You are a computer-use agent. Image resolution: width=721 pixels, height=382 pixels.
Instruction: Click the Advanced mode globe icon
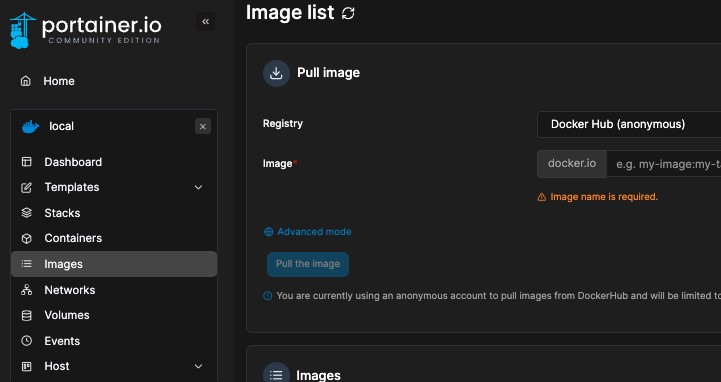269,232
